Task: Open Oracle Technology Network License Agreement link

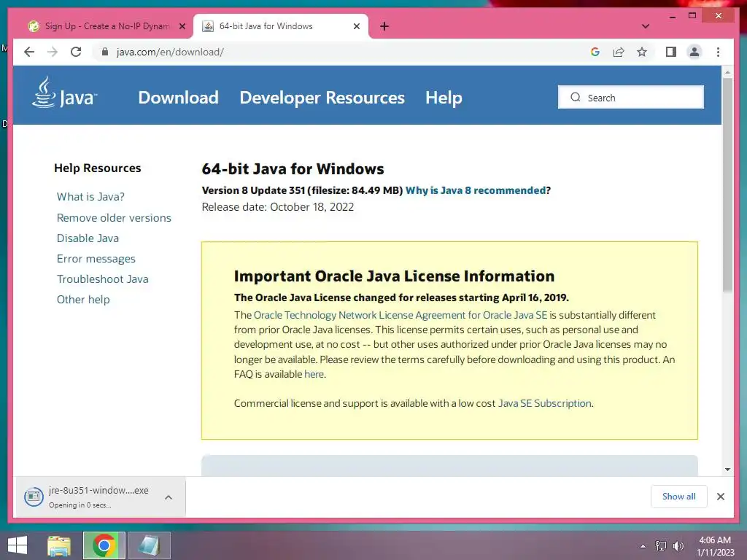Action: point(400,315)
